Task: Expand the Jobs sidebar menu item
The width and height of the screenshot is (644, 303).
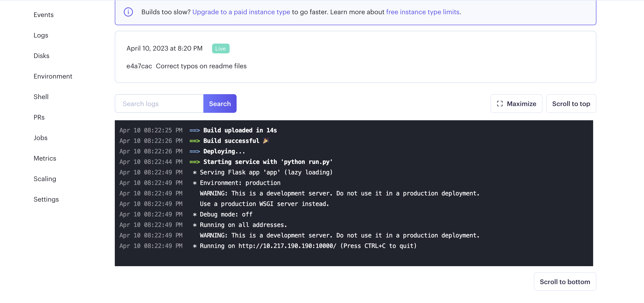Action: 41,137
